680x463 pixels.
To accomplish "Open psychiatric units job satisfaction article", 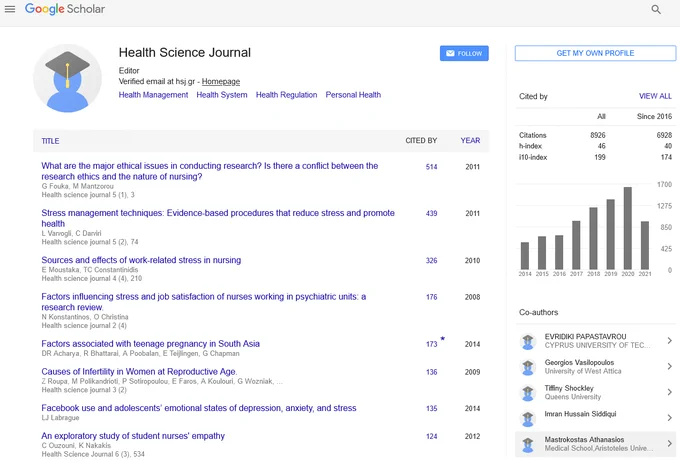I will click(x=203, y=302).
